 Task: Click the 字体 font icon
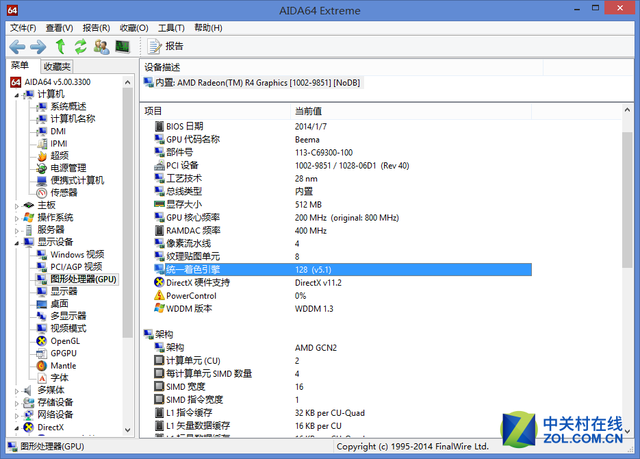point(42,378)
